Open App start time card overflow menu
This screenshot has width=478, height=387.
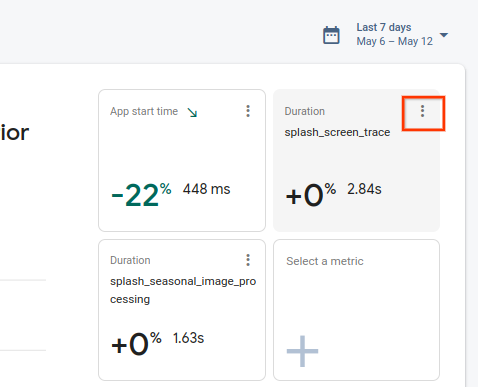[x=248, y=111]
